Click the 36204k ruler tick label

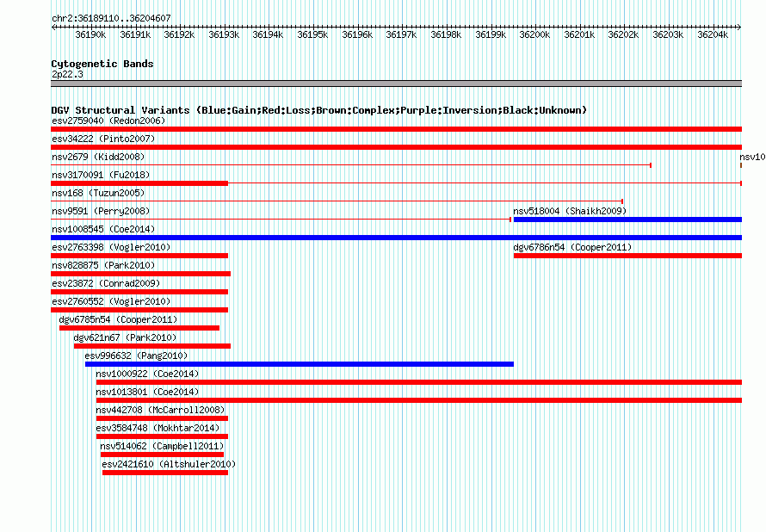(x=713, y=34)
